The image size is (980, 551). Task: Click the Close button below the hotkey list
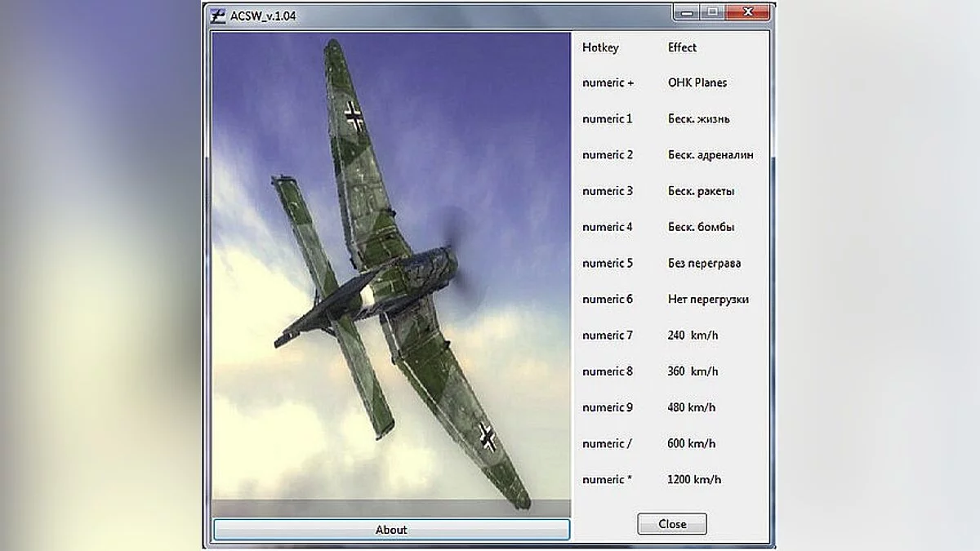tap(671, 523)
